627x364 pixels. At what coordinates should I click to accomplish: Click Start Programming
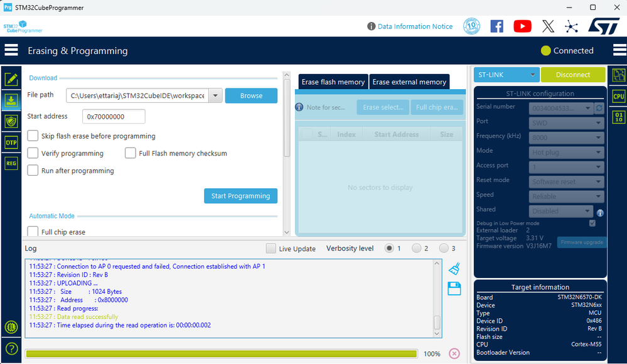tap(241, 196)
